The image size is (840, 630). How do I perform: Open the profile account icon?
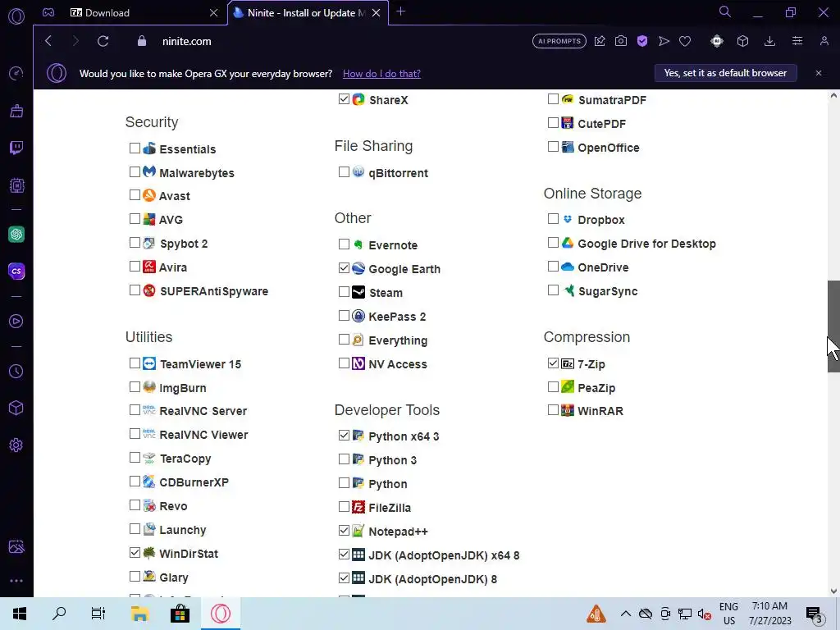(824, 41)
